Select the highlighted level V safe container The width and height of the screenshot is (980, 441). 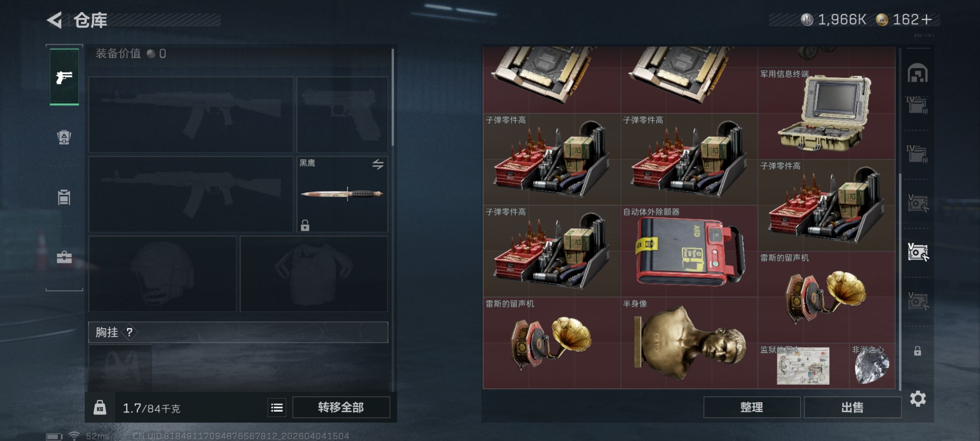click(x=918, y=252)
